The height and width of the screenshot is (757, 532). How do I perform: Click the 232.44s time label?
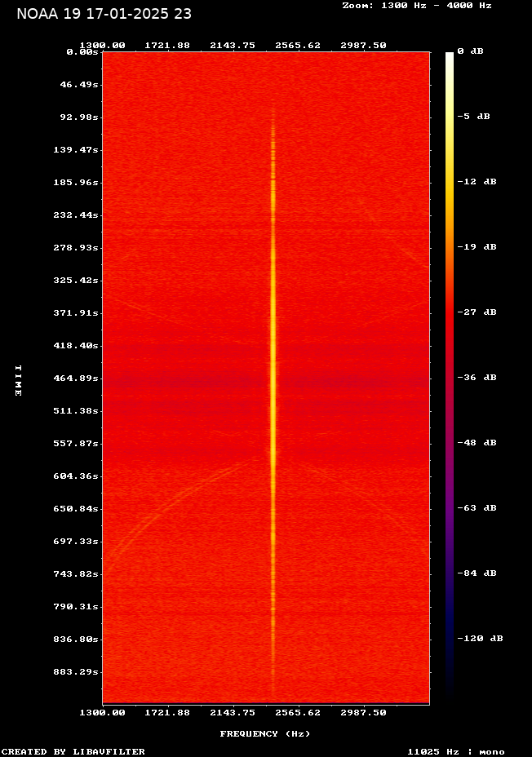[x=76, y=215]
